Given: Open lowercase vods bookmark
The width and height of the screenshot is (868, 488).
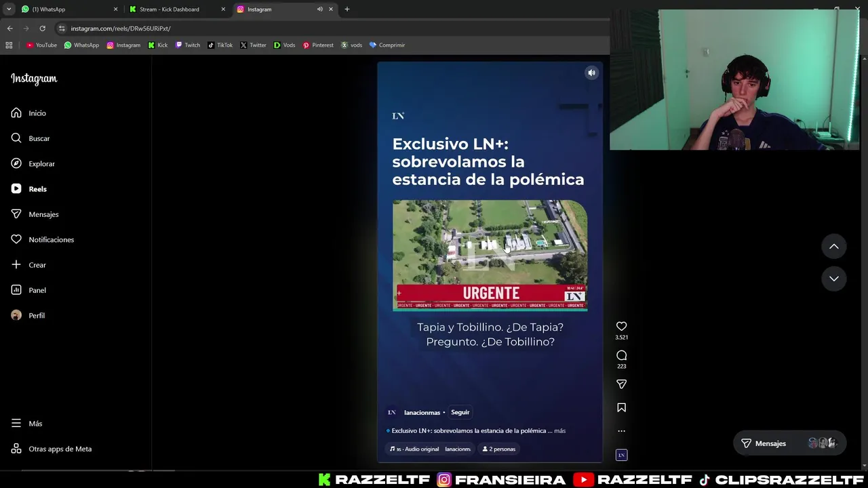Looking at the screenshot, I should (351, 45).
